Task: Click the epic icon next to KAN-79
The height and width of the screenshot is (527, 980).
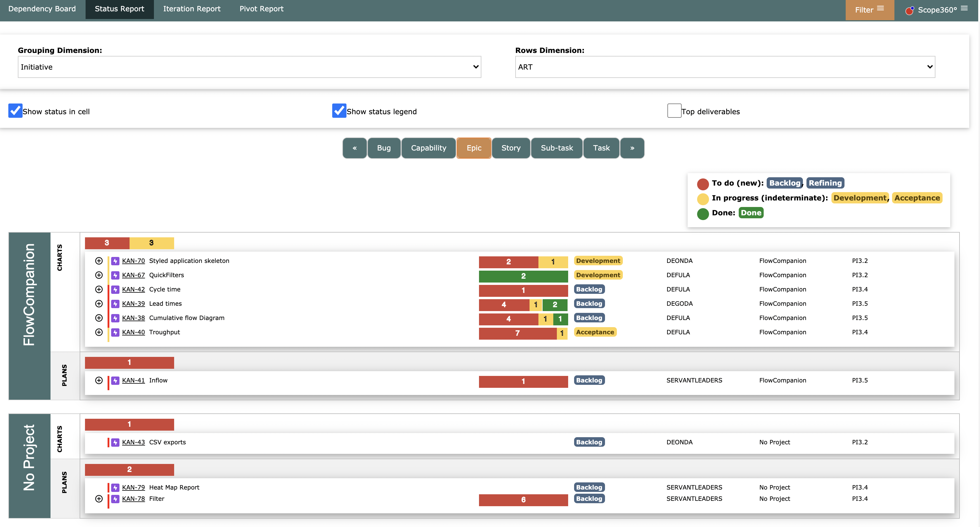Action: [x=115, y=487]
